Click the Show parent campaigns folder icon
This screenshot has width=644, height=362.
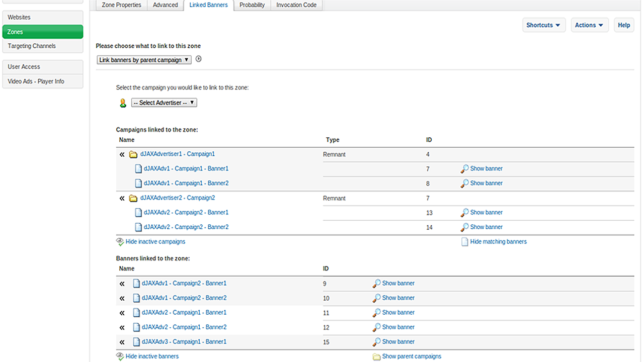click(376, 357)
